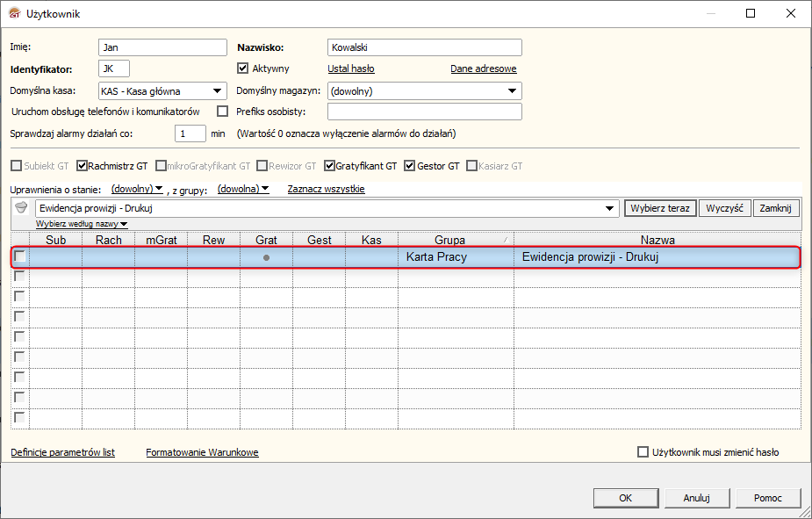The height and width of the screenshot is (519, 812).
Task: Toggle the Gestor GT checkbox
Action: (410, 166)
